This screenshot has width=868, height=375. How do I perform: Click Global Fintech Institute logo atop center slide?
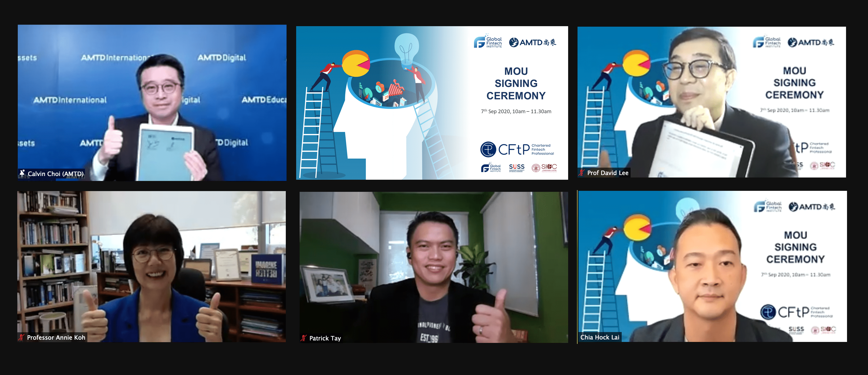coord(488,42)
